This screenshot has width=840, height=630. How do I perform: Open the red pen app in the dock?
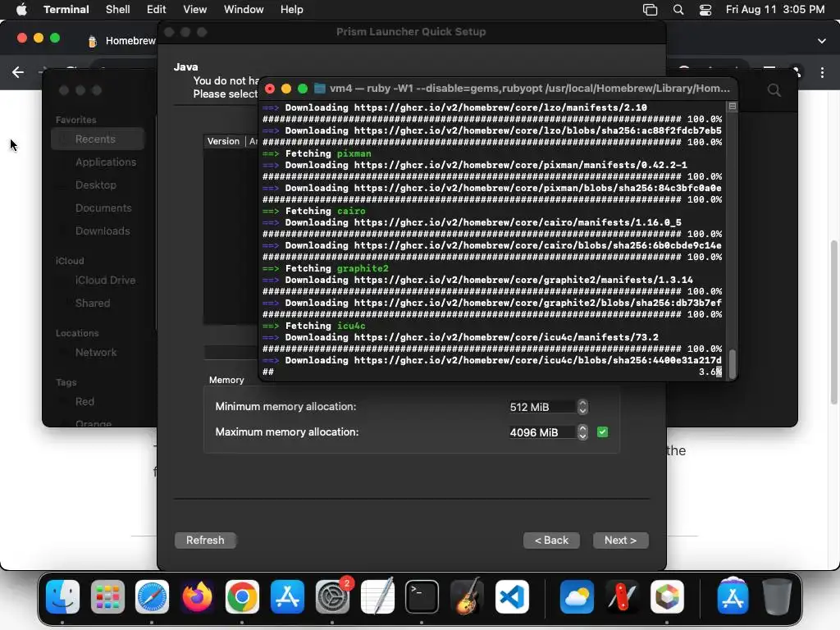tap(622, 596)
